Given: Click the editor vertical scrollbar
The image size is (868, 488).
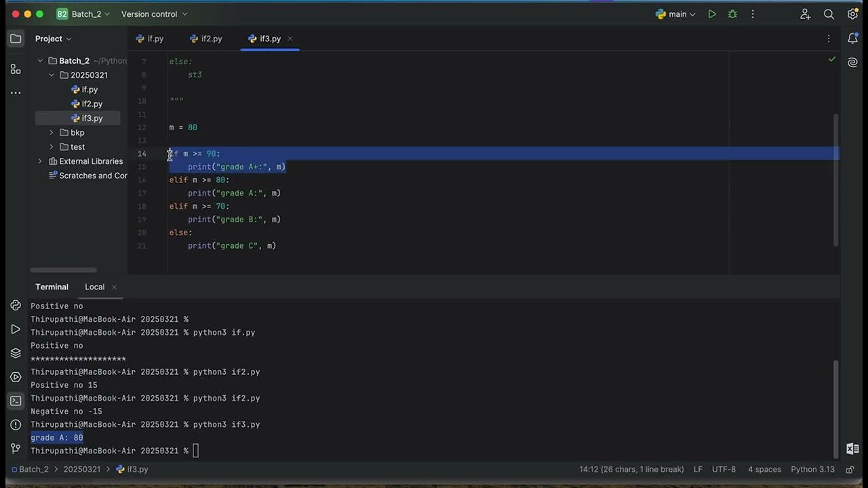Looking at the screenshot, I should [x=837, y=180].
